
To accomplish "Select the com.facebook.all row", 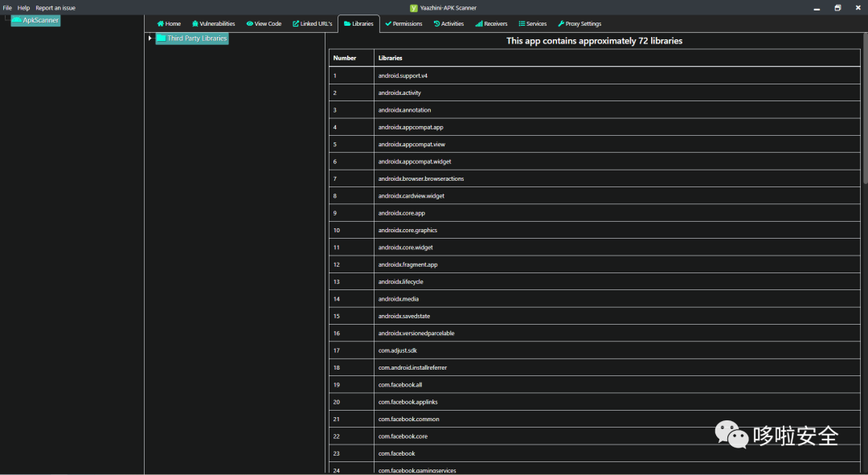I will click(x=594, y=384).
